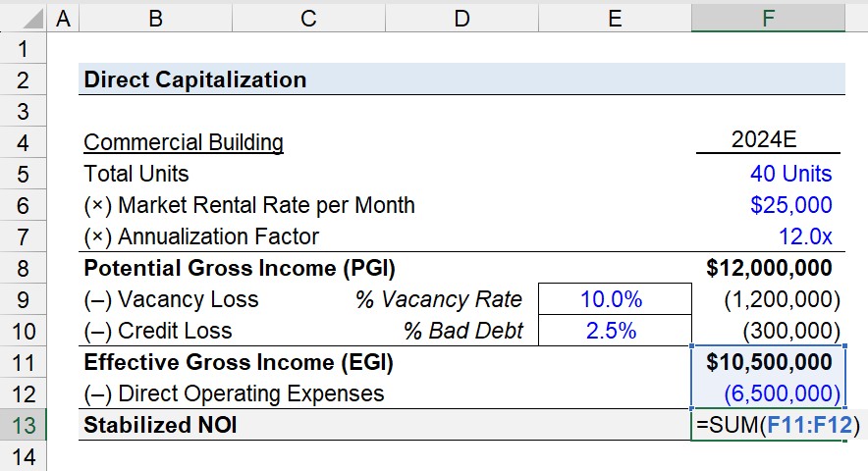This screenshot has height=471, width=868.
Task: Select column F header
Action: tap(768, 19)
